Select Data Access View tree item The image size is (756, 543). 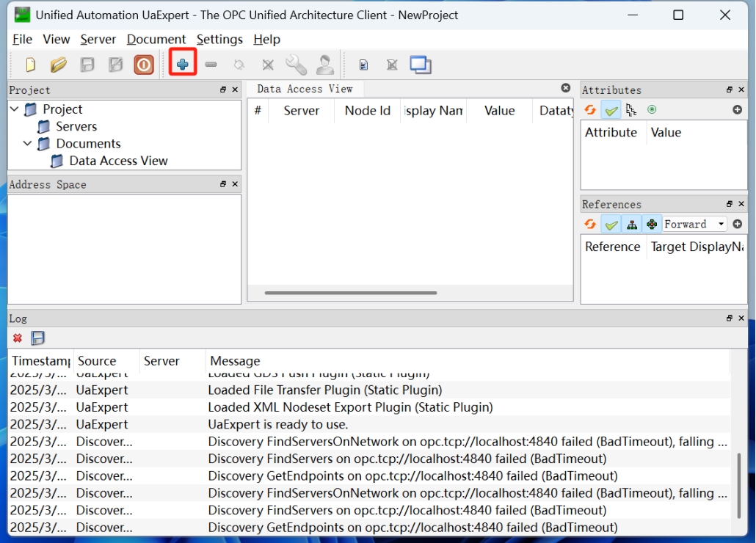[x=118, y=161]
